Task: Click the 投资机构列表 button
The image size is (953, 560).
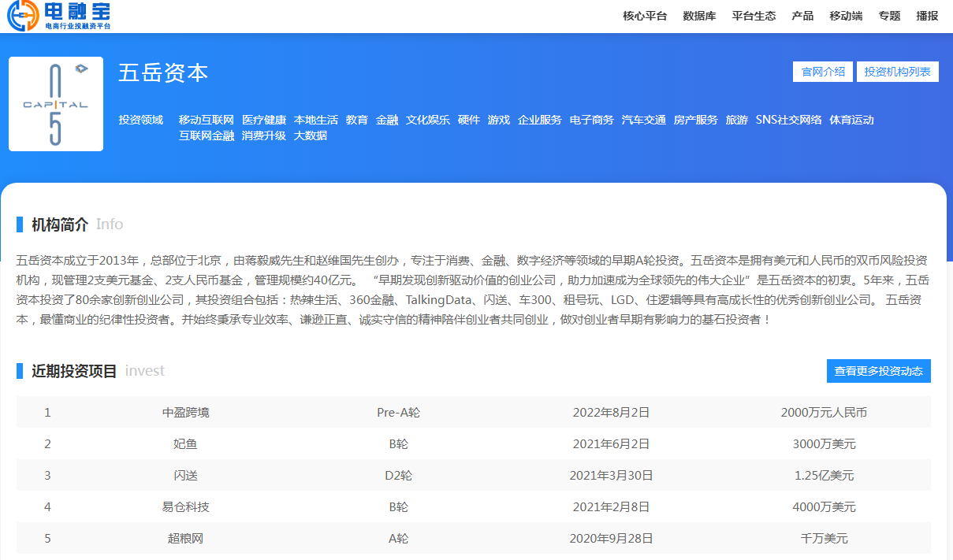Action: point(897,72)
